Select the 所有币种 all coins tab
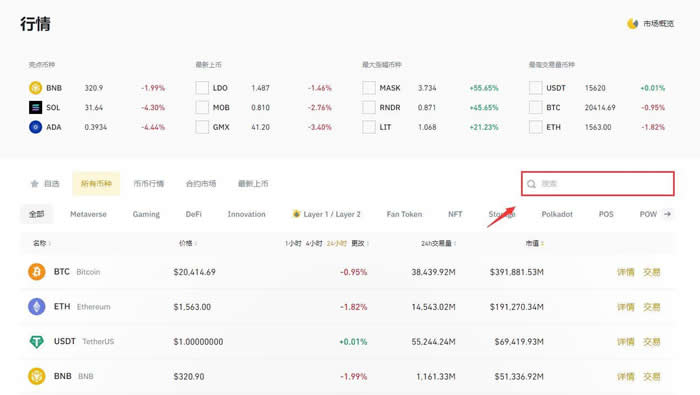This screenshot has width=700, height=395. coord(96,183)
